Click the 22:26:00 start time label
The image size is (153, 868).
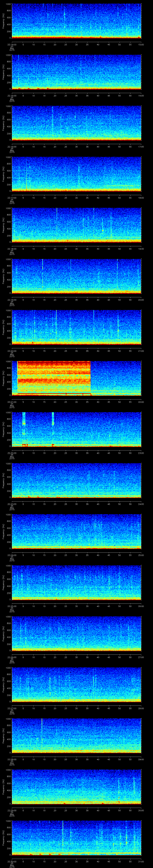click(12, 657)
